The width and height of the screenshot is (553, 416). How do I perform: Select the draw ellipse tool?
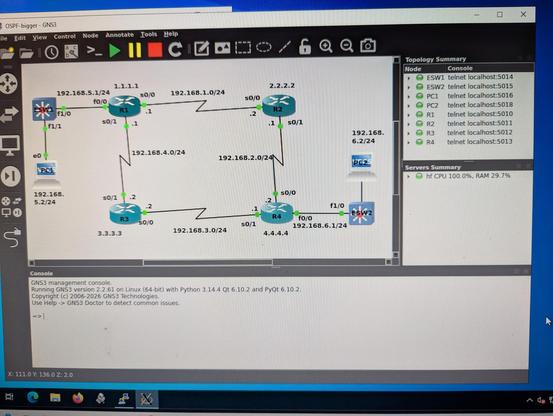coord(263,47)
